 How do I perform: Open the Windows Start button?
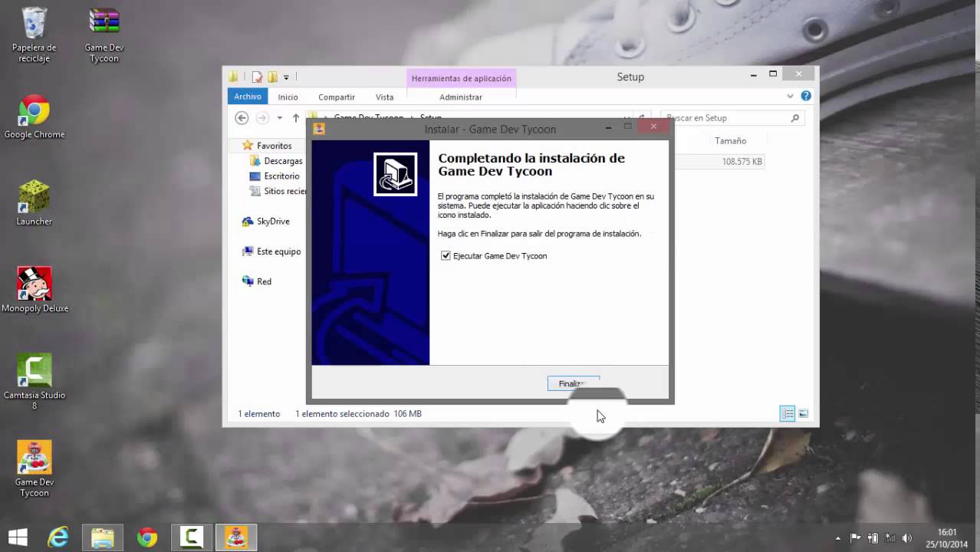[x=17, y=537]
